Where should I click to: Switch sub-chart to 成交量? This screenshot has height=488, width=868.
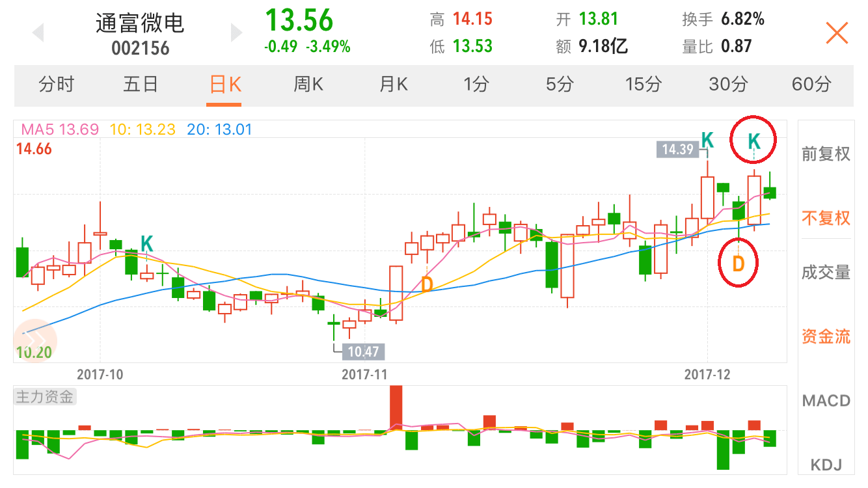826,273
